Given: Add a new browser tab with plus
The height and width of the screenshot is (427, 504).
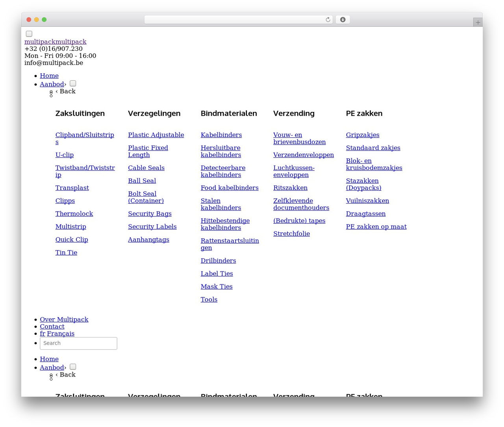Looking at the screenshot, I should pos(478,22).
